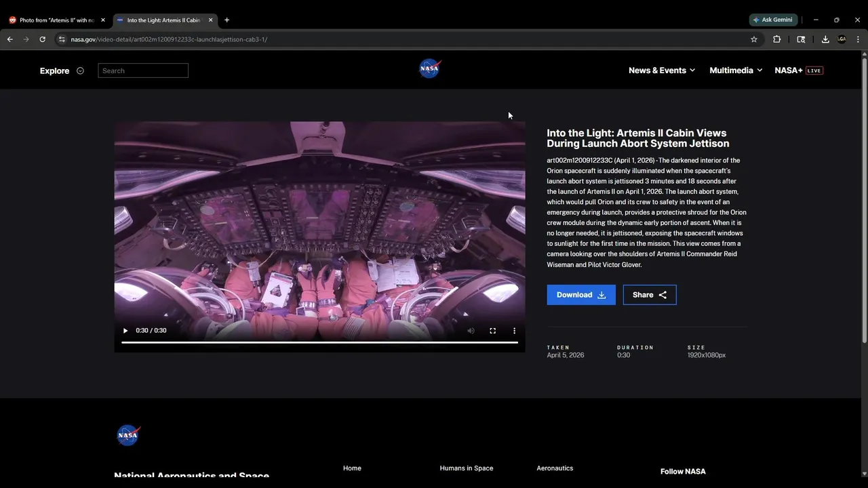Mute the video volume icon
The width and height of the screenshot is (868, 488).
point(471,331)
